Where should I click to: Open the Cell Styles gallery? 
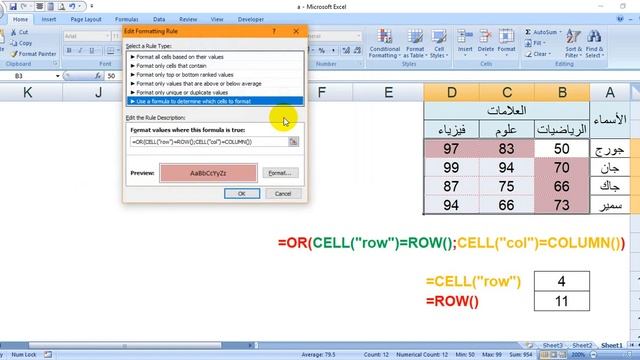coord(439,44)
